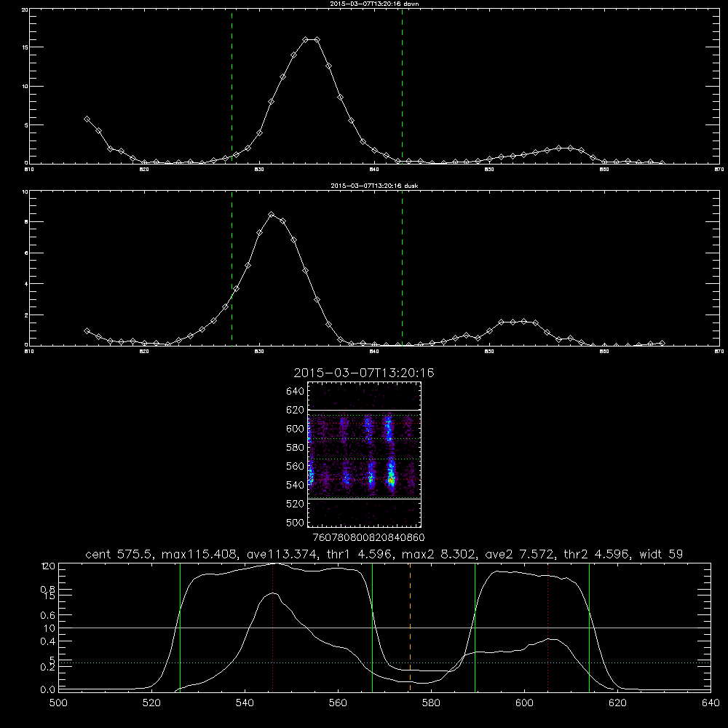Click the left green dashed line in dusk plot

point(232,269)
